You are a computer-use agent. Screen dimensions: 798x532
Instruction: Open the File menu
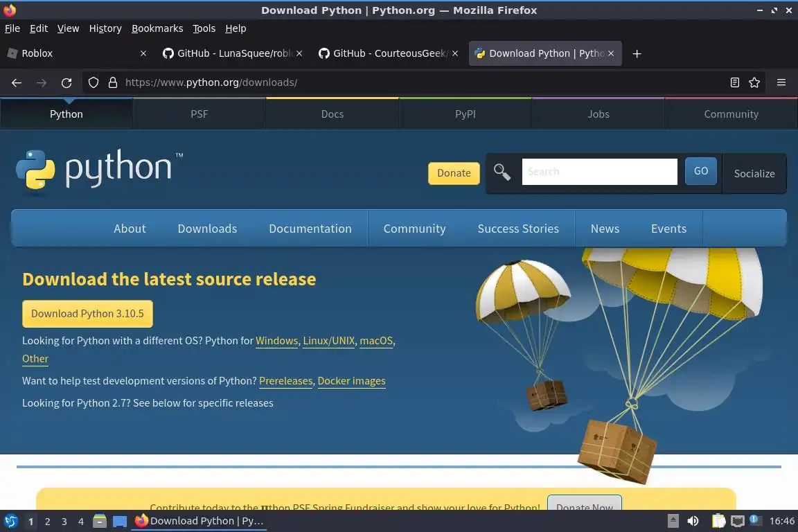coord(12,28)
